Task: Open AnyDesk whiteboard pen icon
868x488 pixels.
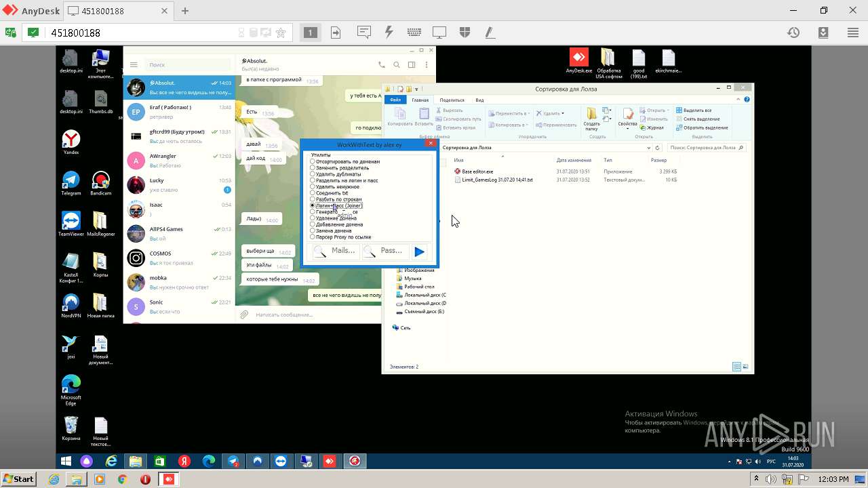Action: pos(489,33)
